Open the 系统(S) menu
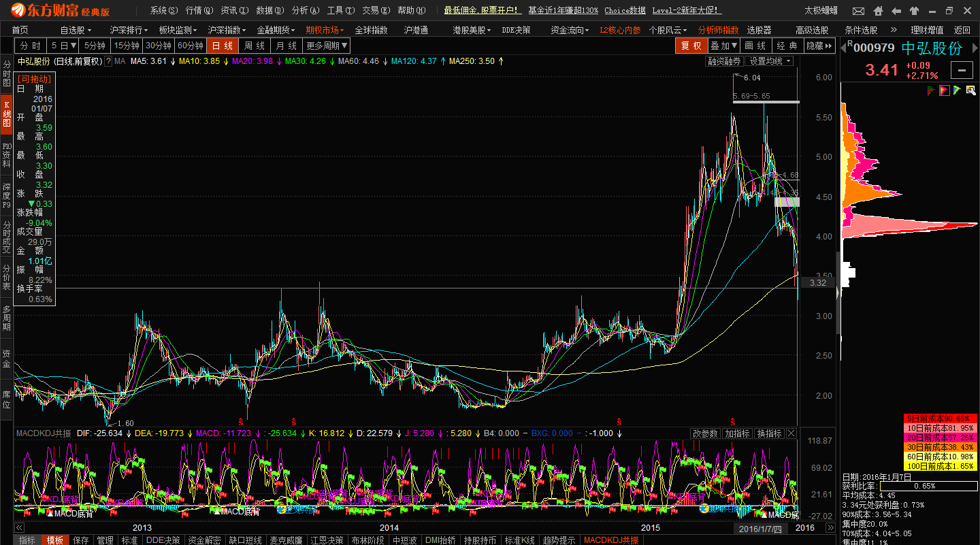The width and height of the screenshot is (980, 545). tap(163, 10)
